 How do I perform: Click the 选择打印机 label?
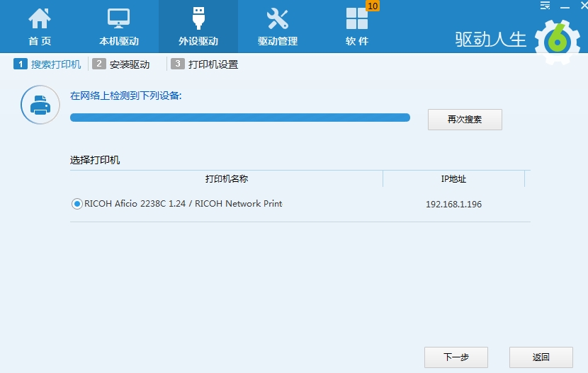click(x=95, y=160)
